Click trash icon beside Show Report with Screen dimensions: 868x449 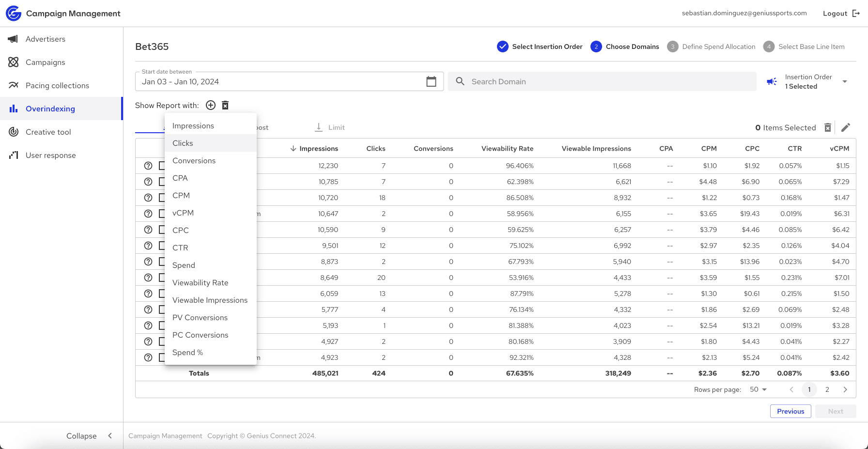click(225, 105)
